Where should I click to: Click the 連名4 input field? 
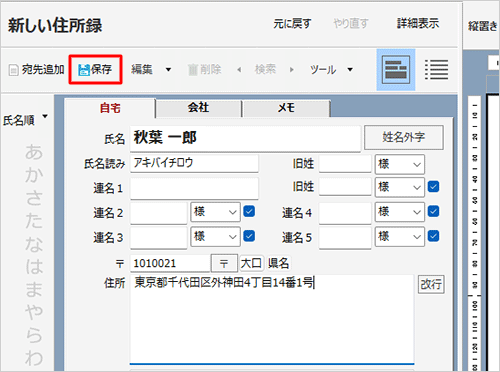(345, 213)
